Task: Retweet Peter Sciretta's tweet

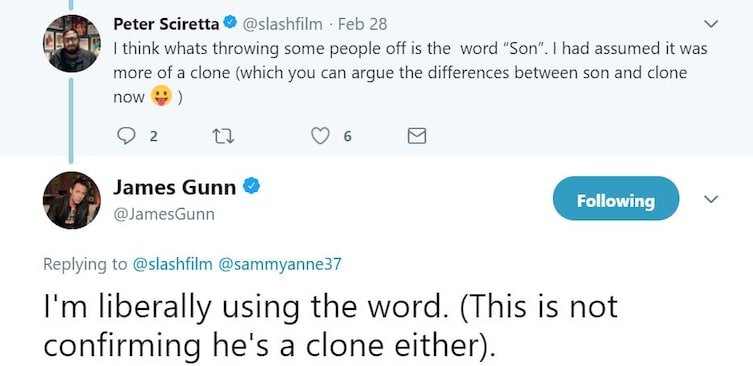Action: tap(223, 137)
